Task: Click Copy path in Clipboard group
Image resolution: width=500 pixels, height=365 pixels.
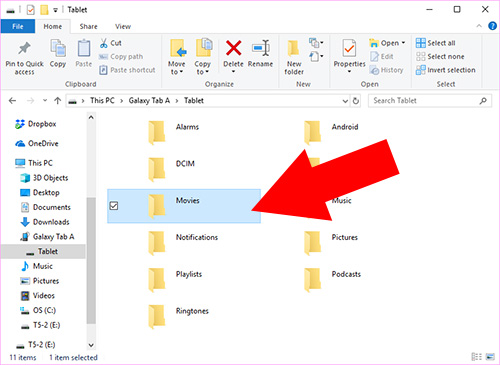Action: tap(121, 57)
